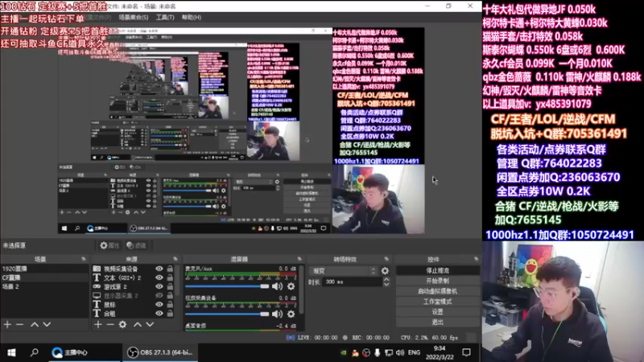Open system volume icon in tray
The image size is (644, 362).
pyautogui.click(x=400, y=352)
